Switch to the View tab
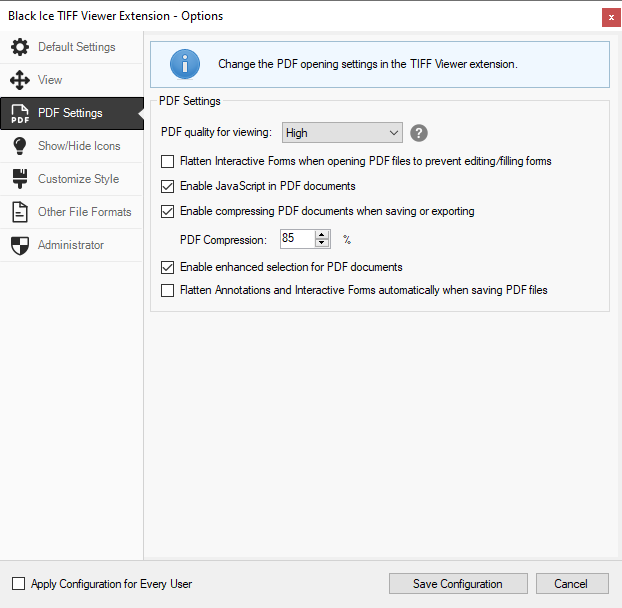Image resolution: width=622 pixels, height=608 pixels. coord(71,80)
